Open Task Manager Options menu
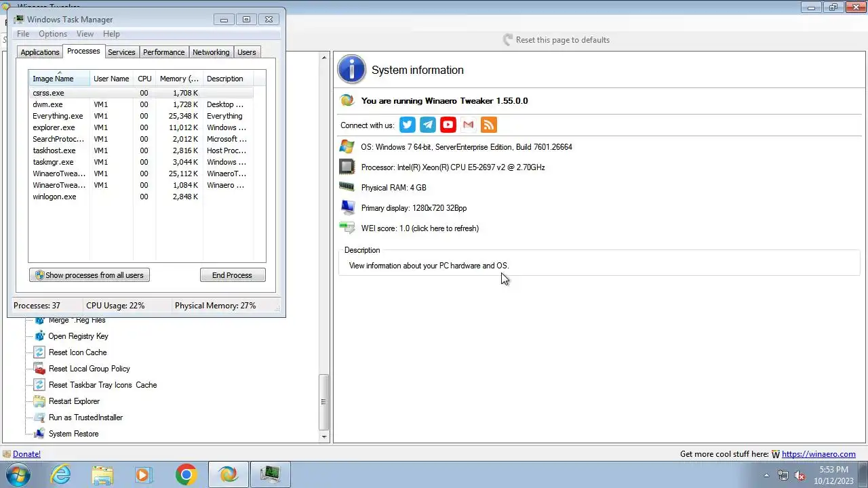 point(53,34)
